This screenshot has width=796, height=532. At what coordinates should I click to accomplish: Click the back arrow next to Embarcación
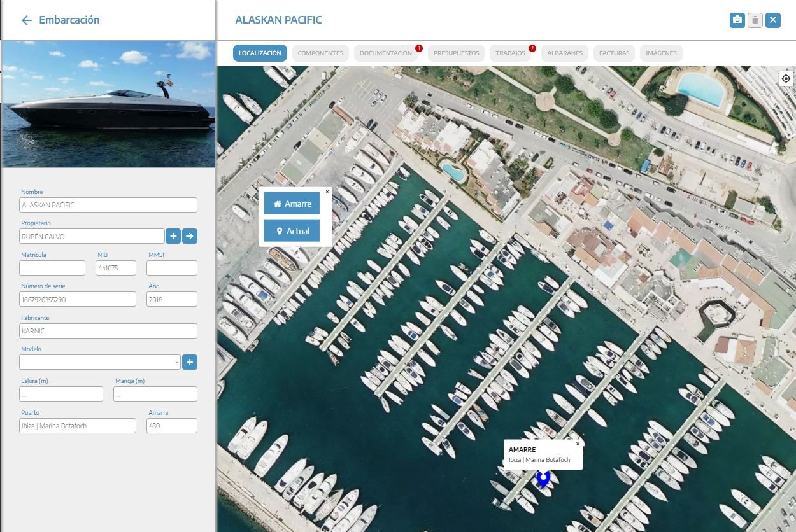click(x=26, y=20)
